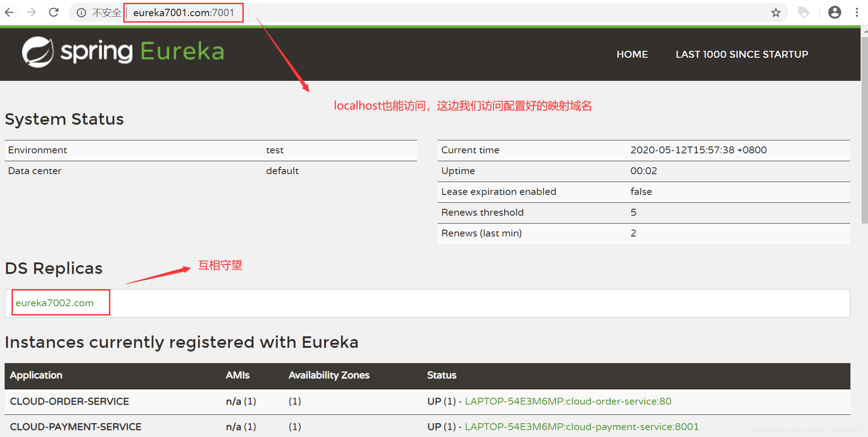This screenshot has height=437, width=868.
Task: Click the Environment value 'test'
Action: coord(275,150)
